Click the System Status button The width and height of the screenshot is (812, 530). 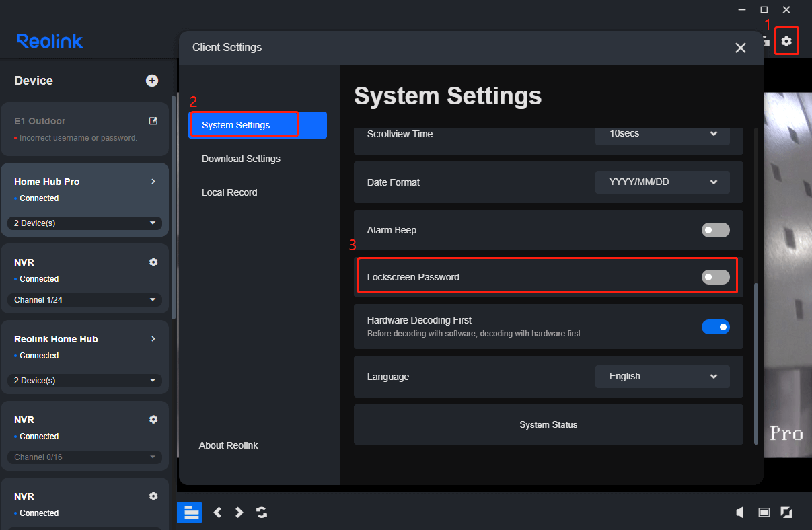click(x=548, y=424)
